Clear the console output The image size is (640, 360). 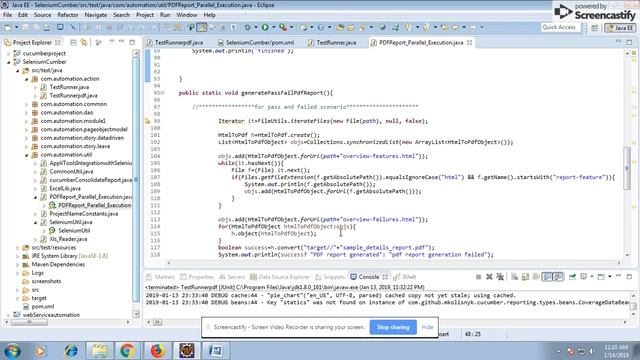[x=514, y=277]
